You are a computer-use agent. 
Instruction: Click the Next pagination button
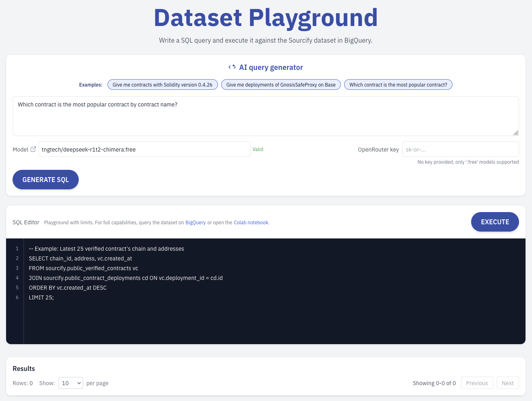coord(508,383)
